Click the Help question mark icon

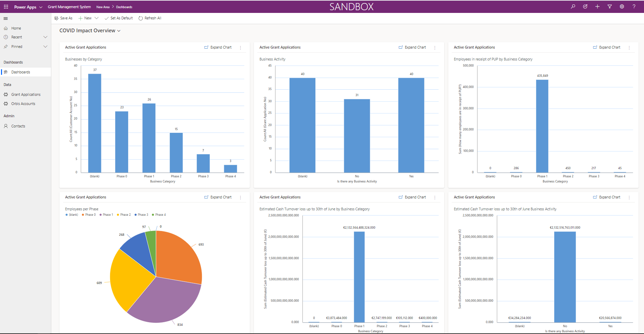[633, 6]
